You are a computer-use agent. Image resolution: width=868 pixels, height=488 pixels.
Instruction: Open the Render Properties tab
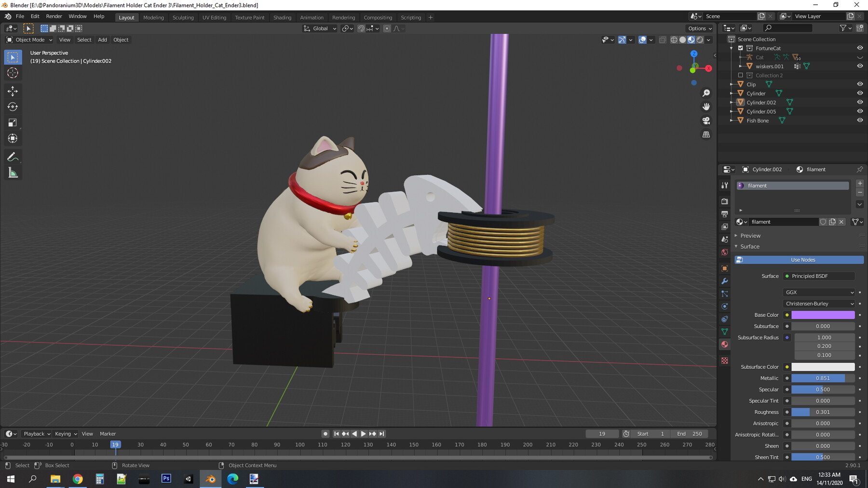724,201
